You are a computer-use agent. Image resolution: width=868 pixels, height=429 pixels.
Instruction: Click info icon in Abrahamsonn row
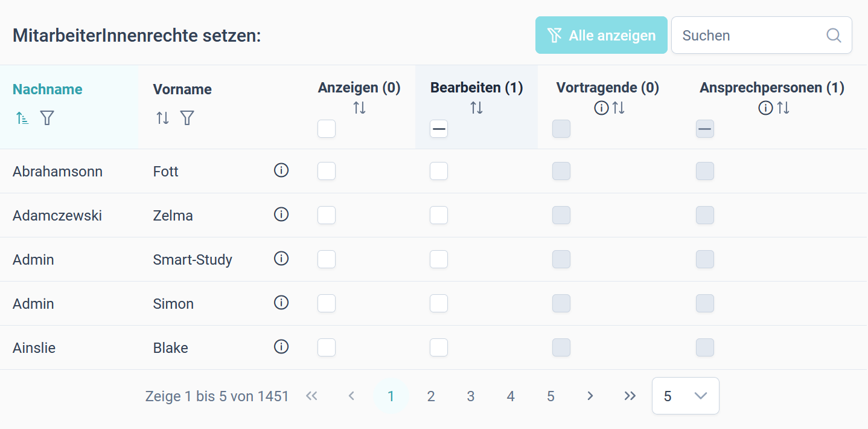pos(281,170)
